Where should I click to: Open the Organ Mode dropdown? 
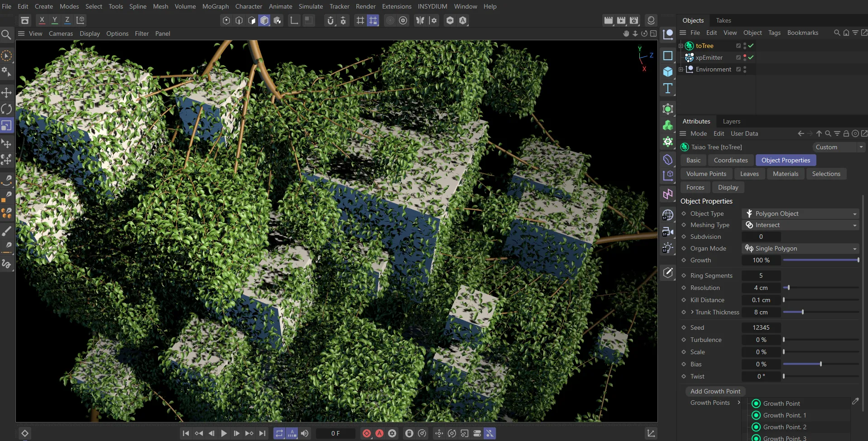[801, 248]
